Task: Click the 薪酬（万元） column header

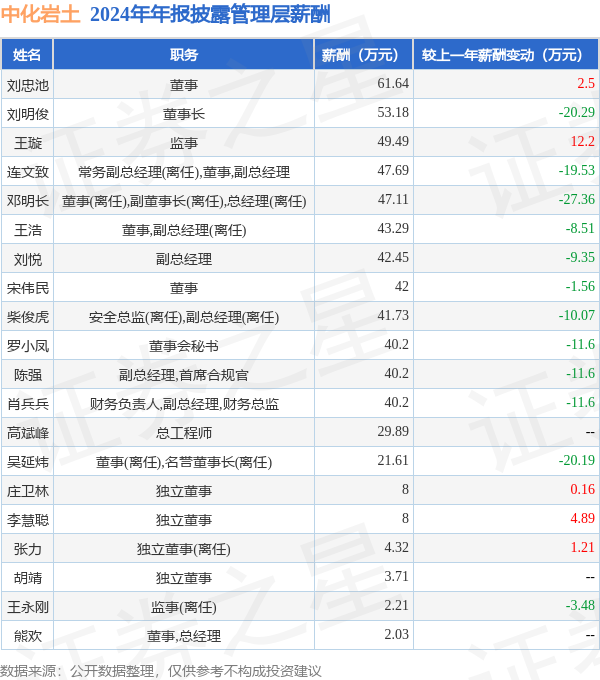Action: [363, 55]
